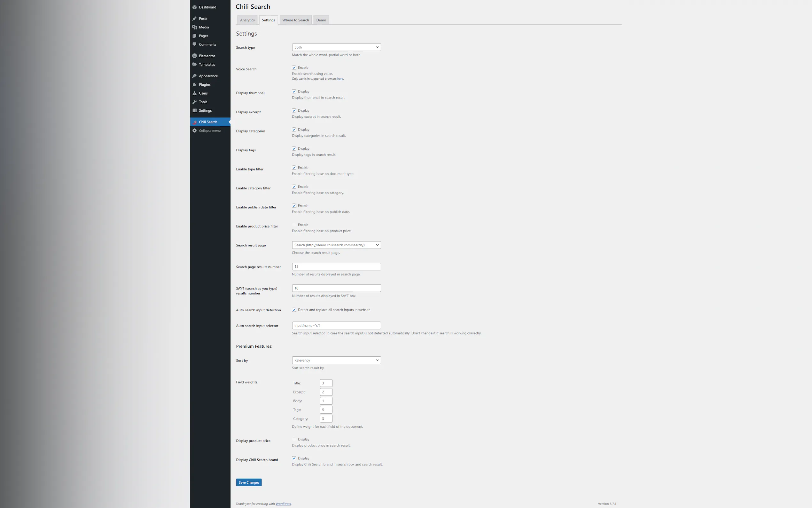Open the Search type dropdown
Screen dimensions: 812x508
(x=336, y=47)
